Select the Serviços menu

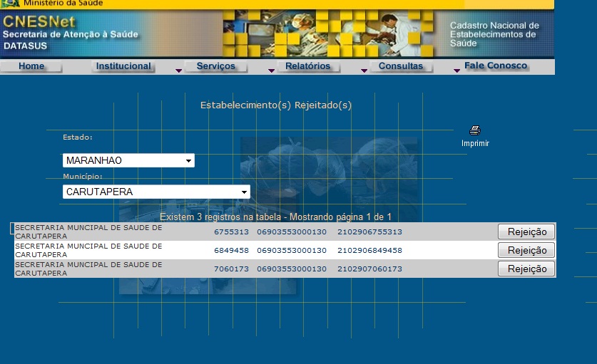tap(215, 66)
